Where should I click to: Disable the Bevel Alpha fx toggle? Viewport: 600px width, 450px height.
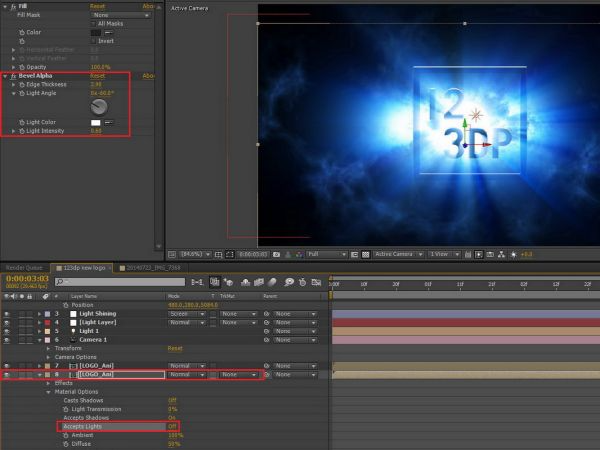pyautogui.click(x=13, y=76)
